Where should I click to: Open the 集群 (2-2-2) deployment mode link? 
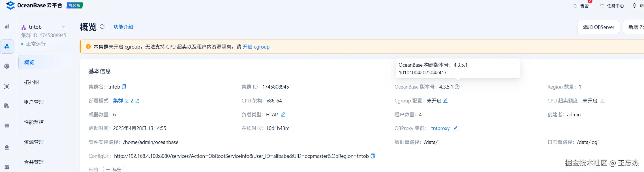click(x=126, y=100)
